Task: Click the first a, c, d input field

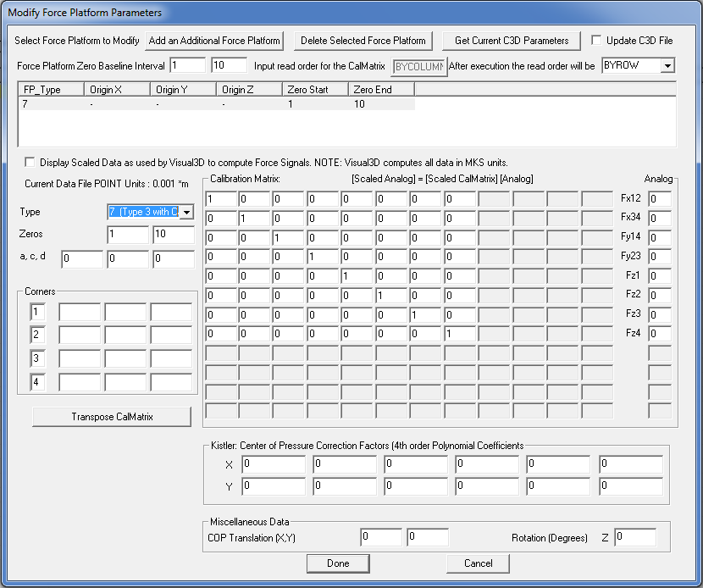Action: click(x=82, y=259)
